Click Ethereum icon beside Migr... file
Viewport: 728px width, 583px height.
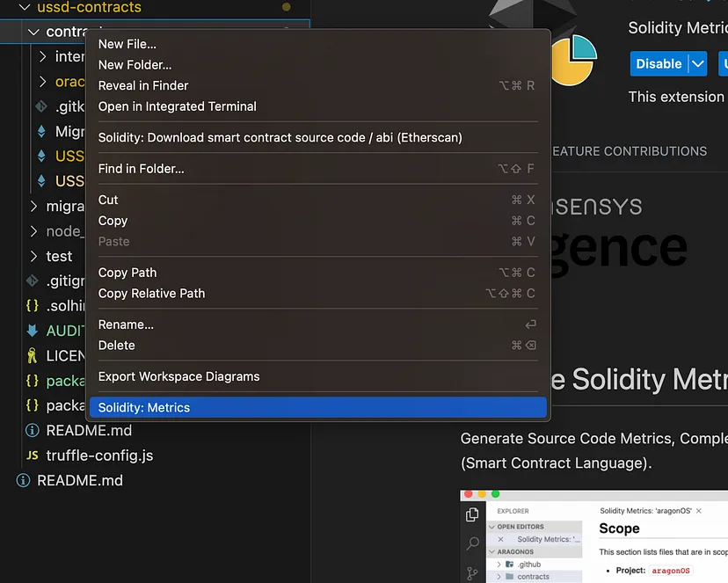tap(41, 131)
